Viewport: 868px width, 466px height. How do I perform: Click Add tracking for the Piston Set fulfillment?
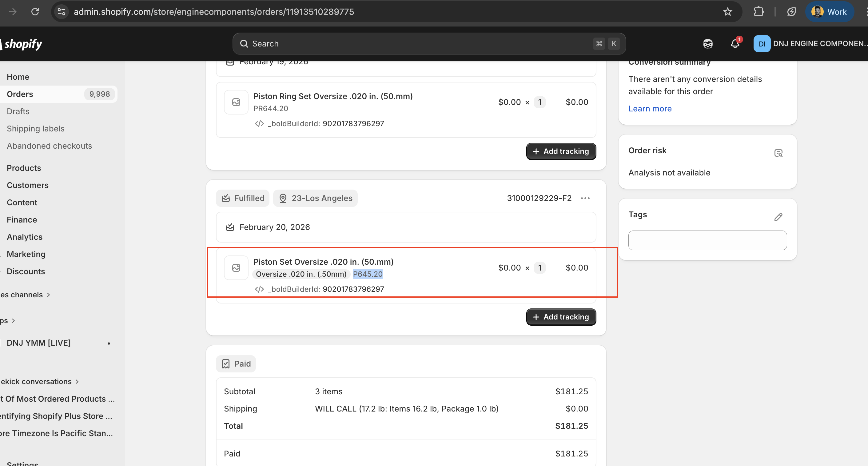[x=561, y=317]
